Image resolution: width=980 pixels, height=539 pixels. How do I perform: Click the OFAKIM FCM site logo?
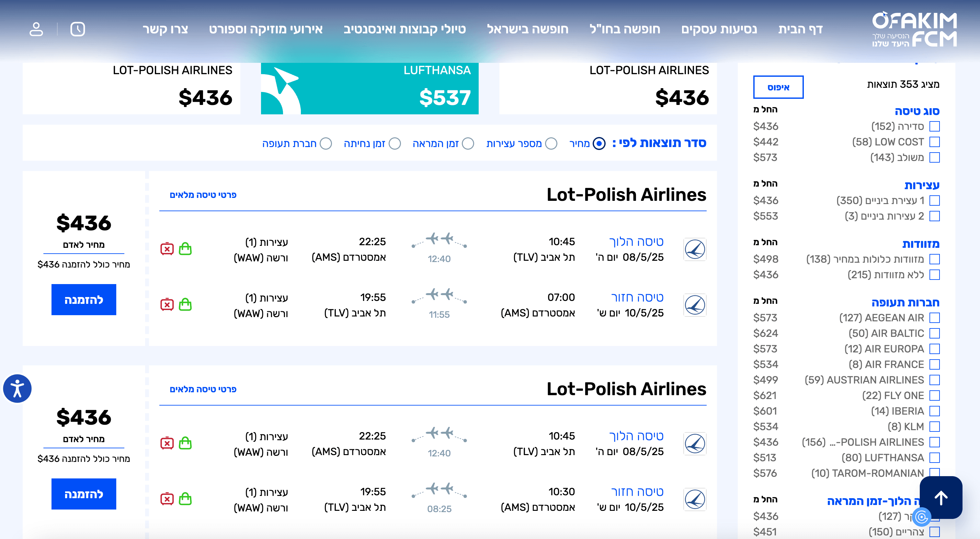click(x=914, y=29)
